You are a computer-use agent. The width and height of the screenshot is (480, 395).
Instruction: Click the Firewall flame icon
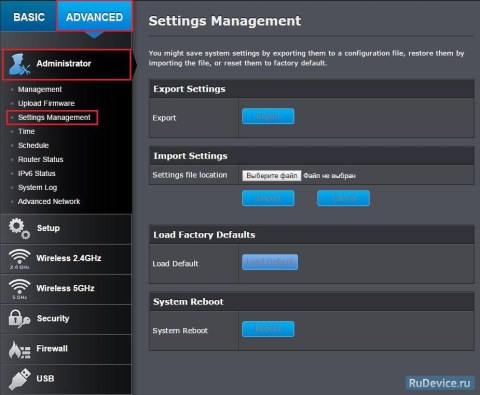coord(19,349)
